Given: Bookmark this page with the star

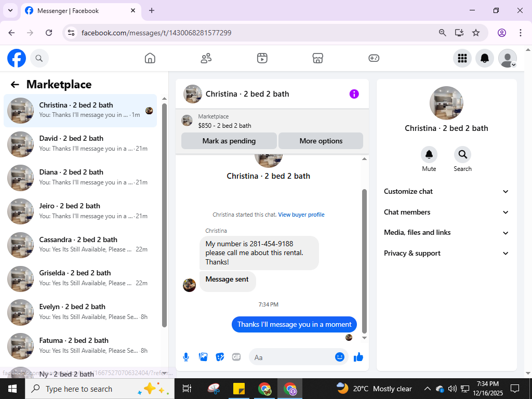Looking at the screenshot, I should click(476, 33).
